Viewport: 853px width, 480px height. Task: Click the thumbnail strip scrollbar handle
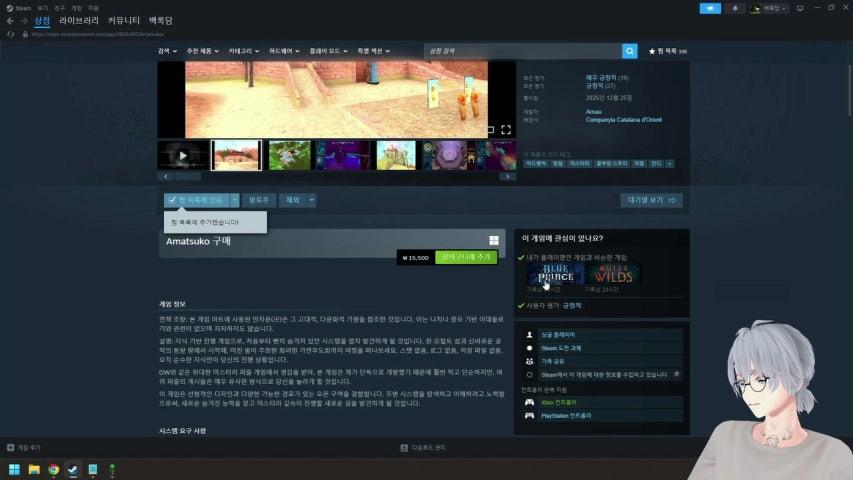(x=188, y=176)
